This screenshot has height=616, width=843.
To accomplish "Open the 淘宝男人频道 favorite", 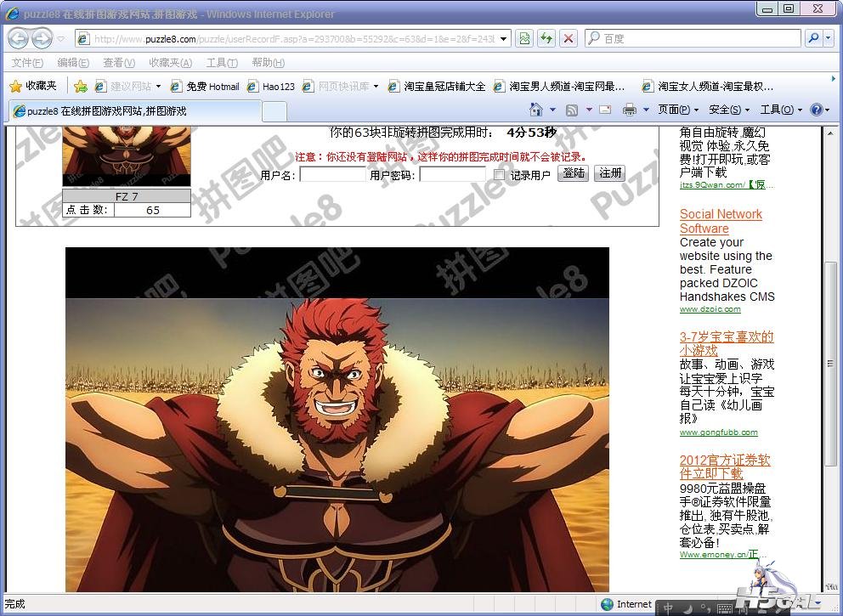I will [560, 86].
